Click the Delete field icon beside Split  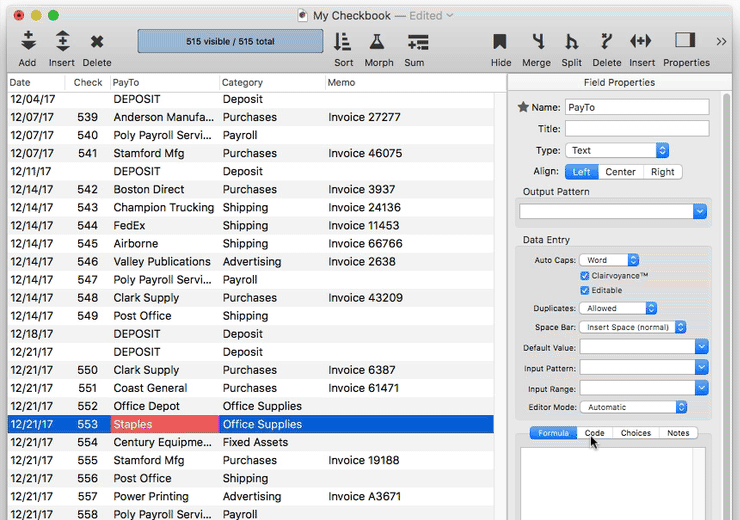point(606,42)
